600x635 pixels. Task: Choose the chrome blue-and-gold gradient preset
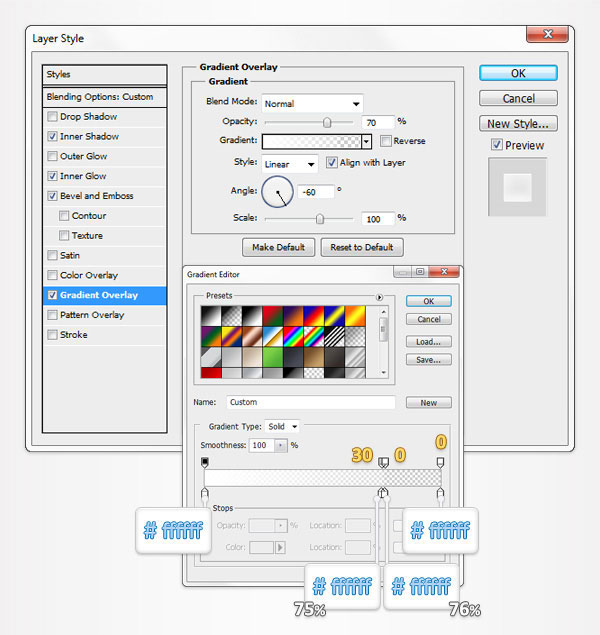click(273, 337)
